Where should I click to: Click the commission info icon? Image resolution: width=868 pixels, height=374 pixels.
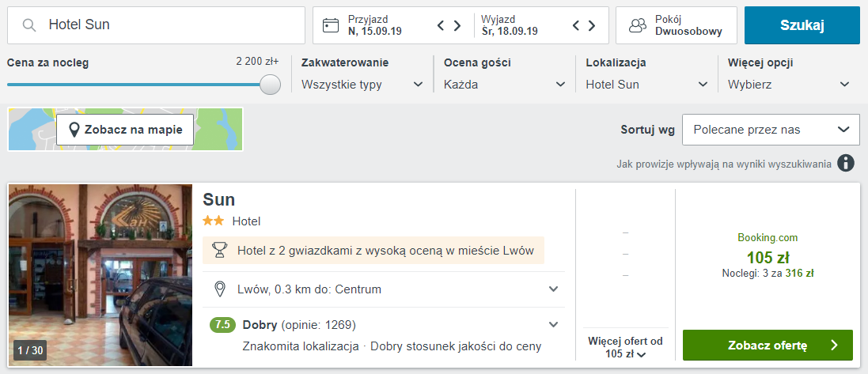[846, 164]
